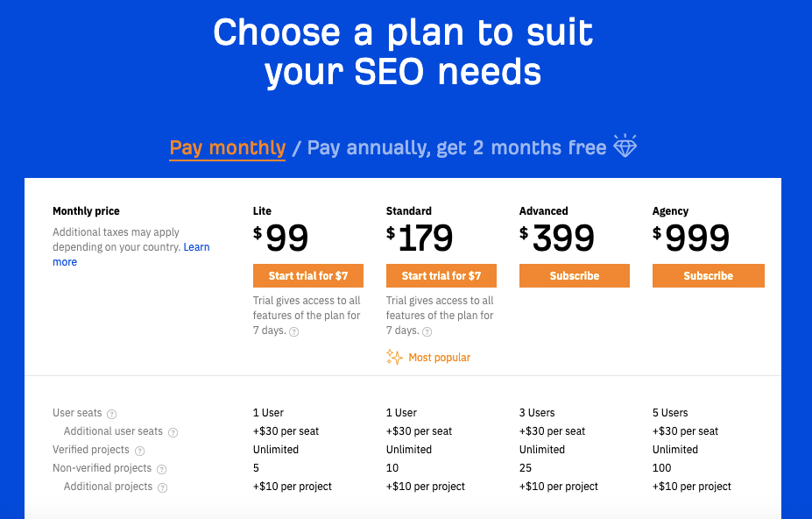Screen dimensions: 812x519
Task: Click the diamond icon beside annual billing
Action: 625,146
